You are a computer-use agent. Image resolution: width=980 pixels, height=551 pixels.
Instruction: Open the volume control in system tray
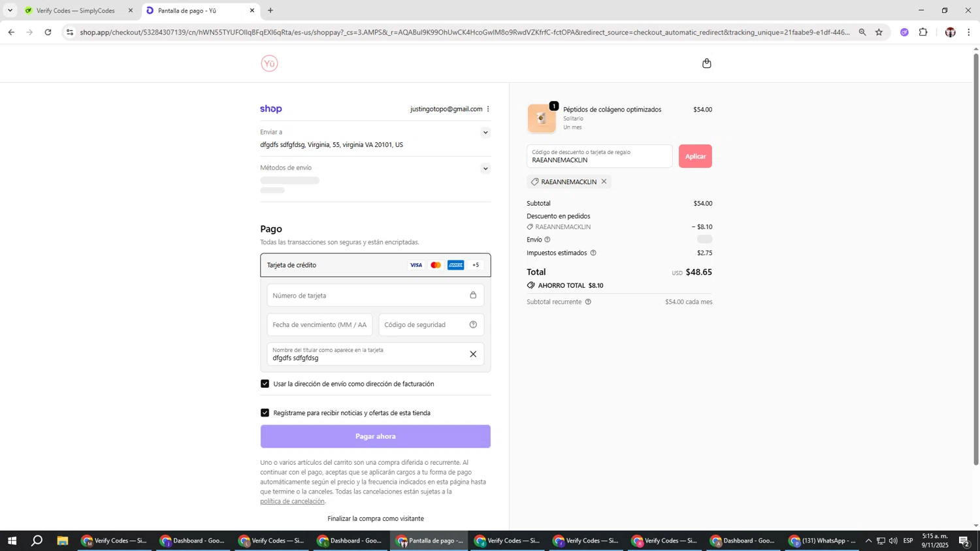click(893, 541)
